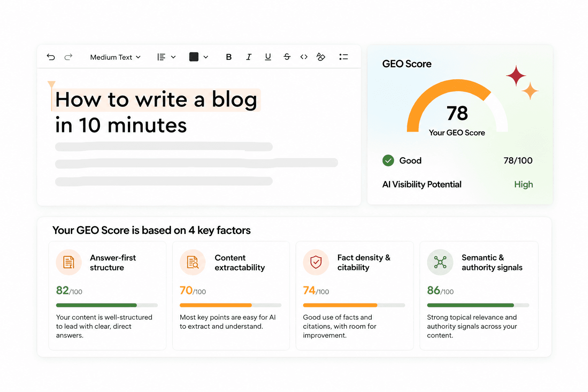Toggle underline formatting
The height and width of the screenshot is (392, 588).
(268, 57)
